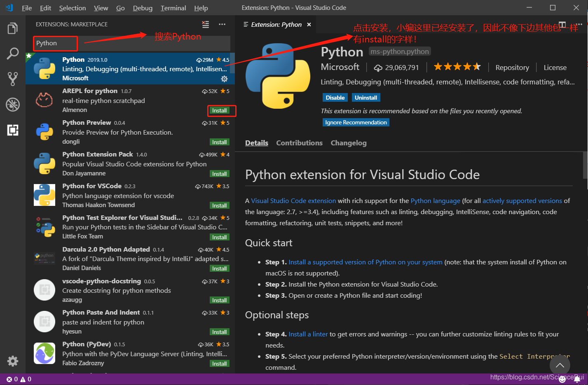Install Python Preview extension
The height and width of the screenshot is (385, 588).
point(219,142)
